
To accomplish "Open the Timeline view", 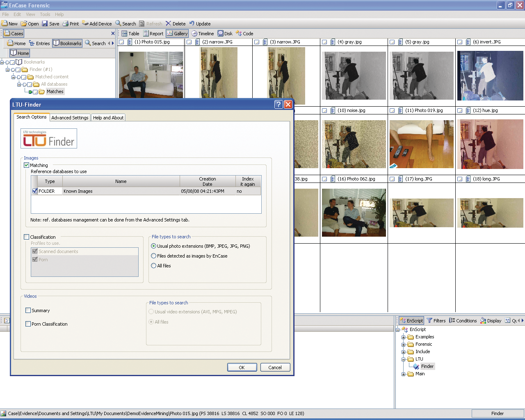I will 194,34.
